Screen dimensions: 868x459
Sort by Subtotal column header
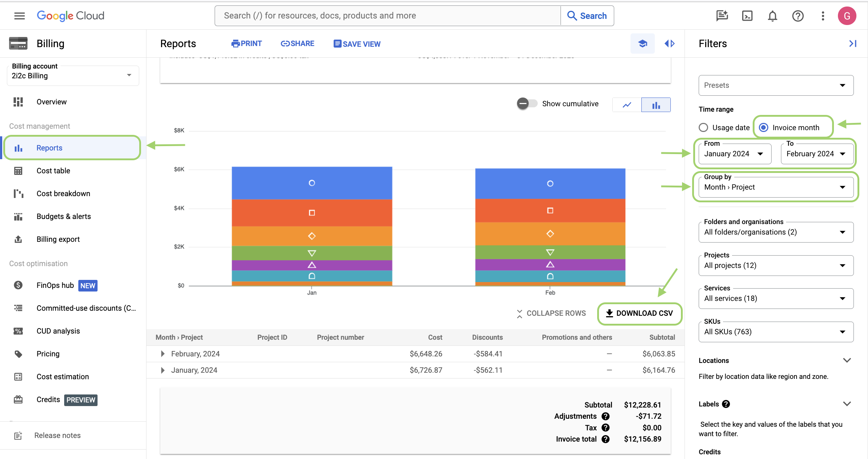click(662, 338)
